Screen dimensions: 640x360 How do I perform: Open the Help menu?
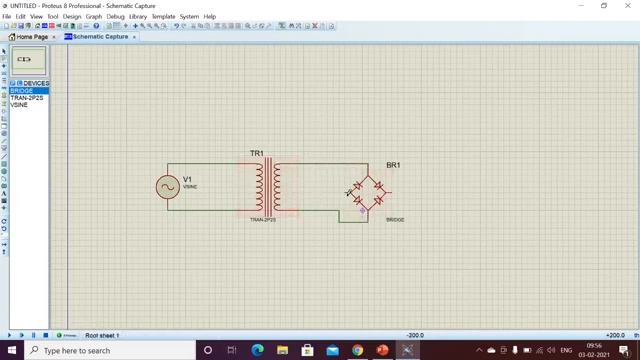(x=210, y=16)
